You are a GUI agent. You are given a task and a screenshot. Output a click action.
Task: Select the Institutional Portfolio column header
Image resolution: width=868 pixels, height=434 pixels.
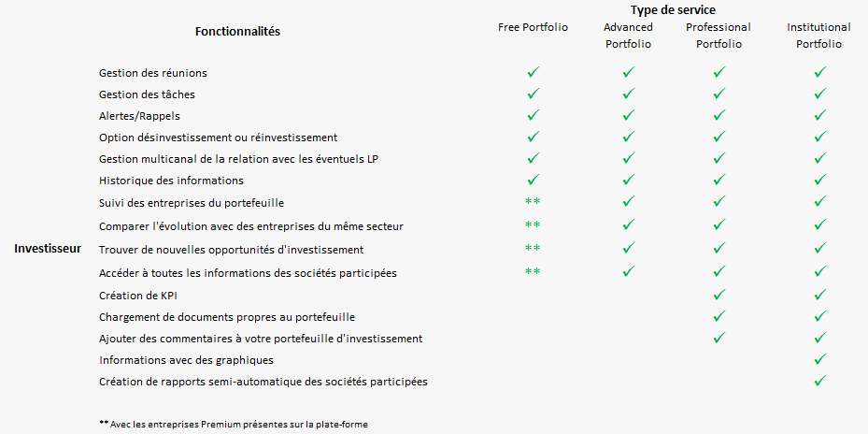(x=818, y=36)
